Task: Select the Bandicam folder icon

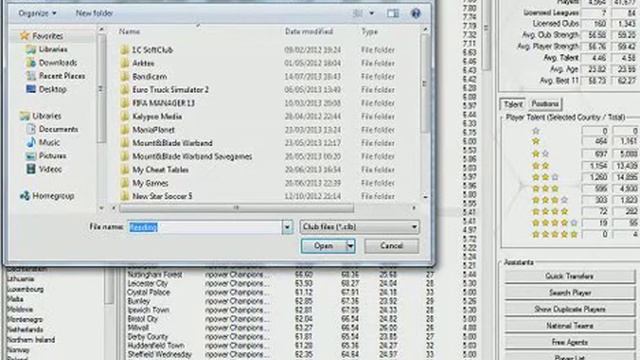Action: (125, 76)
